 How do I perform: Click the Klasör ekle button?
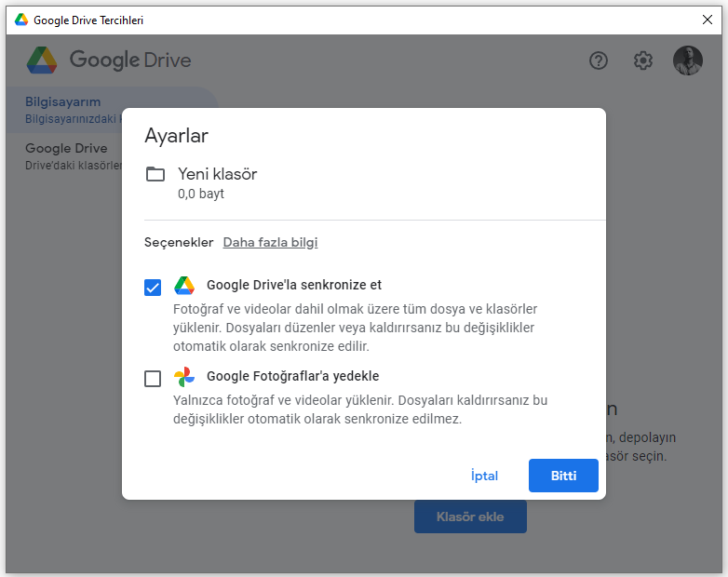coord(470,517)
